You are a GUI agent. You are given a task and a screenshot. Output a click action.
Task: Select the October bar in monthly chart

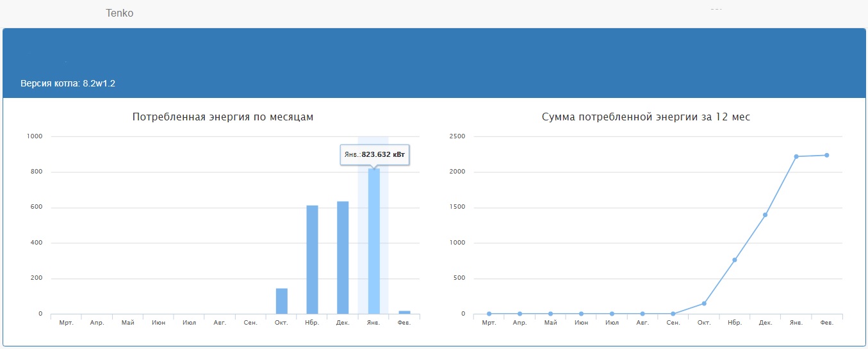click(x=282, y=301)
